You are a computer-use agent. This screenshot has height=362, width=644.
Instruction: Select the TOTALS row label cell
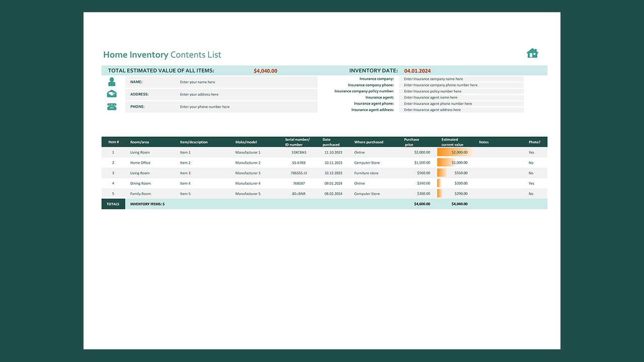pos(113,204)
